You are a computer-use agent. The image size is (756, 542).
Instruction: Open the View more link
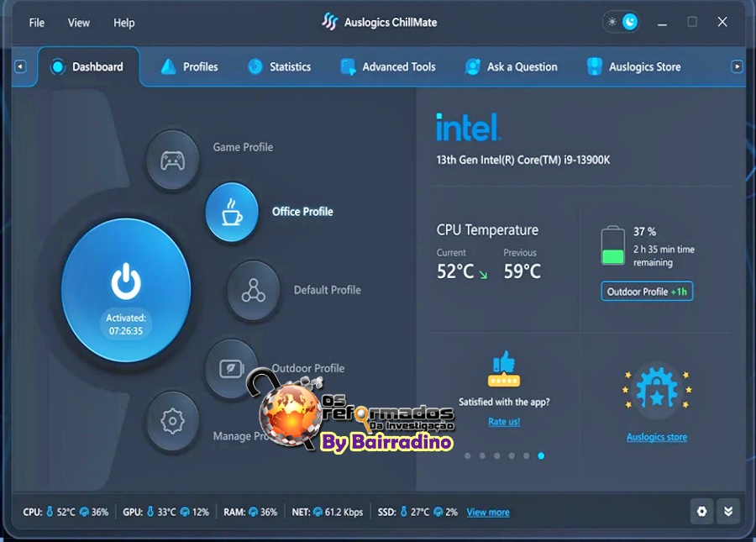click(488, 512)
